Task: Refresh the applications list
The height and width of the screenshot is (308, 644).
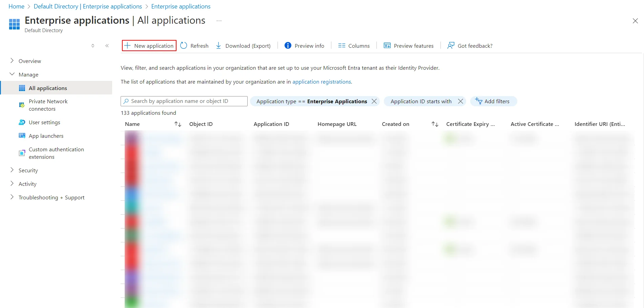Action: click(x=194, y=45)
